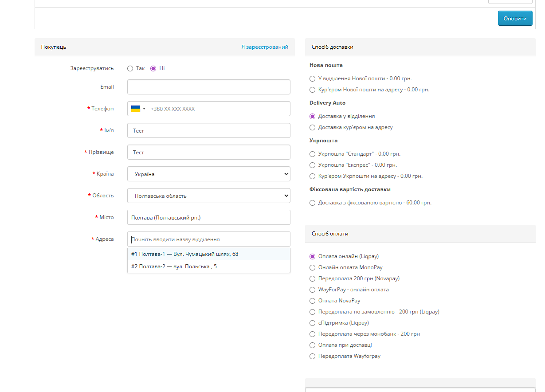The image size is (545, 392).
Task: Open the Ukraine flag country code selector
Action: pyautogui.click(x=138, y=109)
